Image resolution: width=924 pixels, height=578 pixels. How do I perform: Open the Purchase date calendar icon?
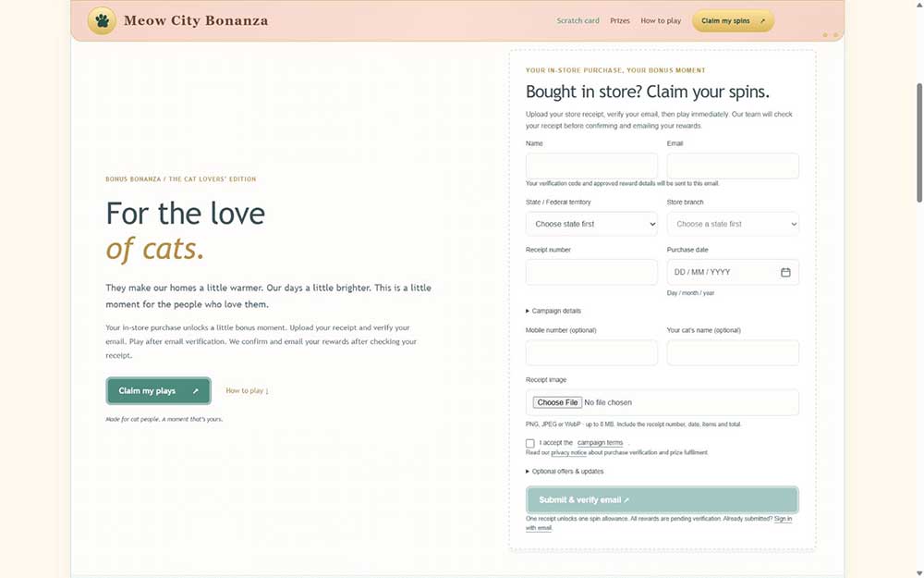click(x=785, y=272)
